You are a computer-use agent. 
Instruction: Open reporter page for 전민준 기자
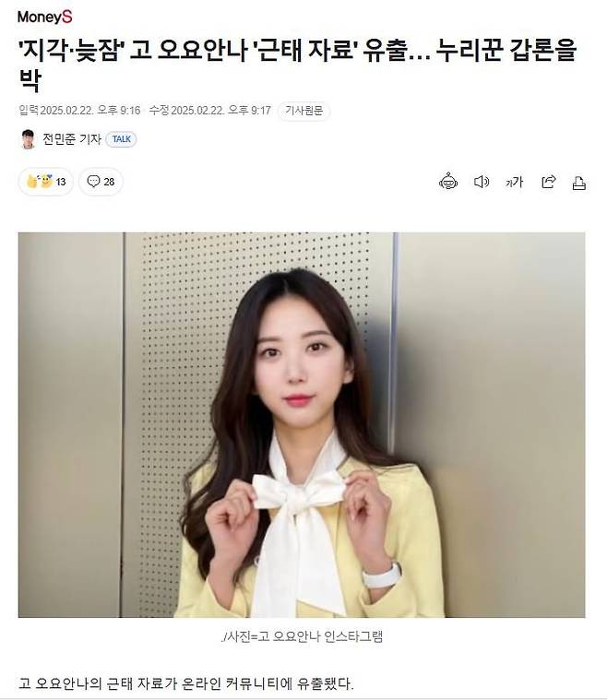[72, 139]
